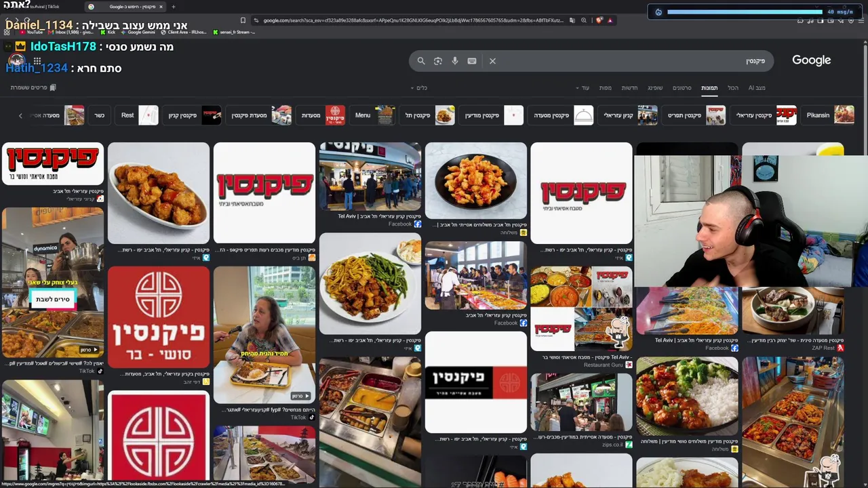Screen dimensions: 868x488
Task: Expand the Tools dropdown (כלים)
Action: click(x=419, y=88)
